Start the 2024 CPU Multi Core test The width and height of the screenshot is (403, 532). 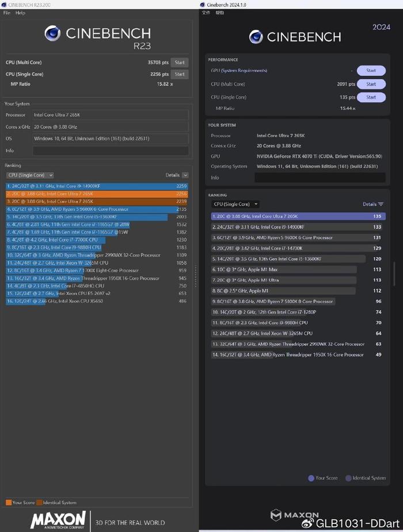point(371,84)
